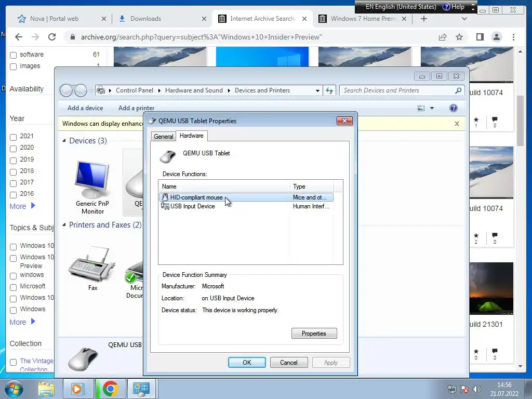Switch to Windows 7 Home Premium tab
The image size is (532, 399).
pyautogui.click(x=363, y=19)
